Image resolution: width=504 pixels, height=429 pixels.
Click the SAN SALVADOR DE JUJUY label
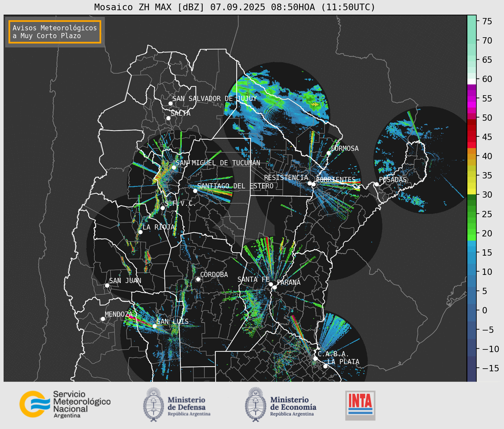[215, 99]
